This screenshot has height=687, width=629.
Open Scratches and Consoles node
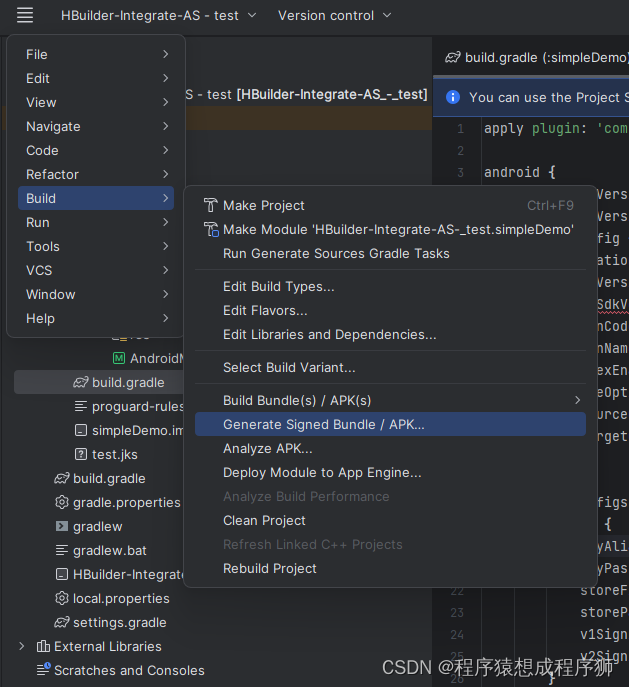(128, 670)
